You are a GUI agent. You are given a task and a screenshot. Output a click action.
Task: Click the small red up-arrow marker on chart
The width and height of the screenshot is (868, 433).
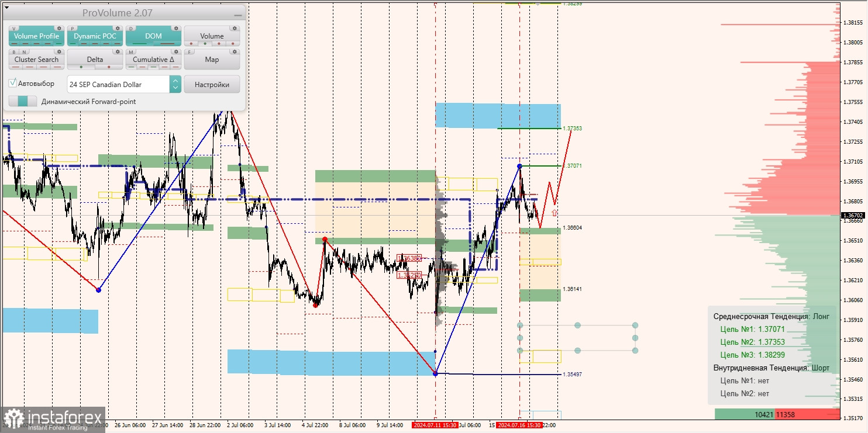pos(554,213)
